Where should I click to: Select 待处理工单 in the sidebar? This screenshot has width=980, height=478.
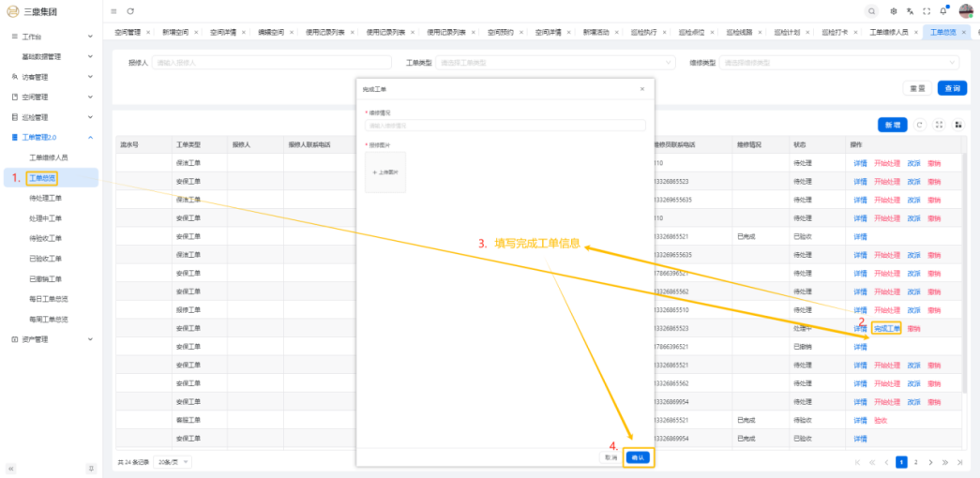[x=46, y=198]
